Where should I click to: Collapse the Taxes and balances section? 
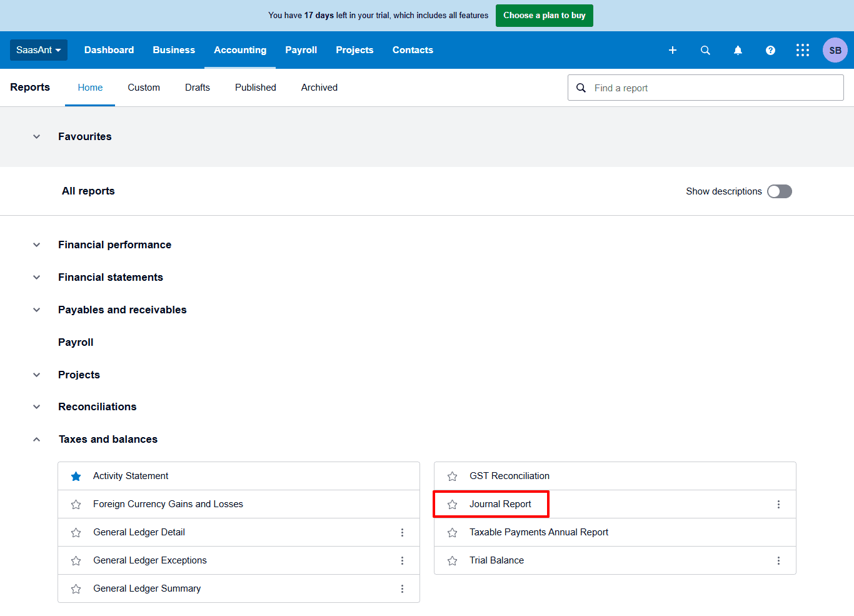click(x=37, y=440)
